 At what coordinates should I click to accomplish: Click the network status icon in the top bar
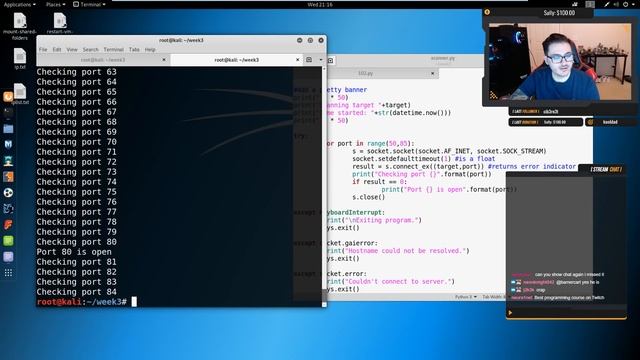point(575,4)
